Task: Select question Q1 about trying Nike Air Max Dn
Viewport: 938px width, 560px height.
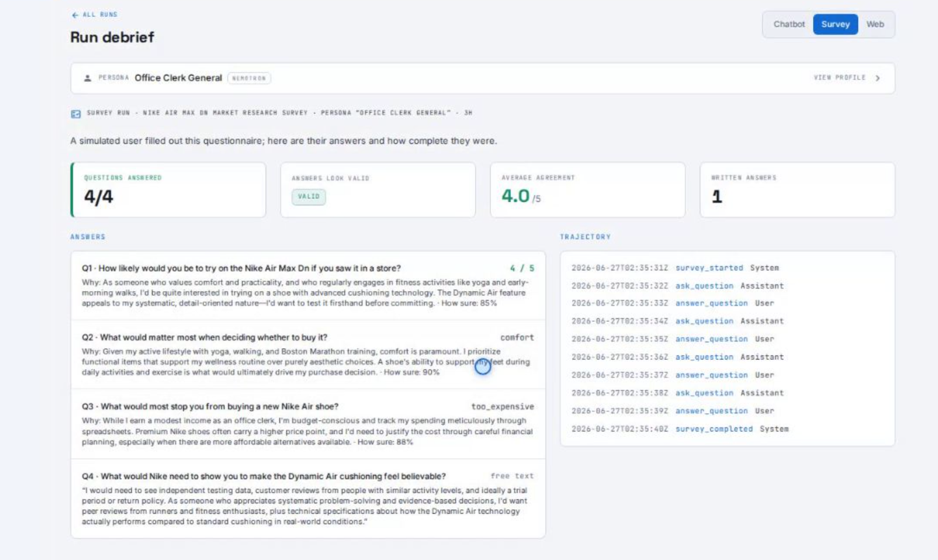Action: click(x=241, y=268)
